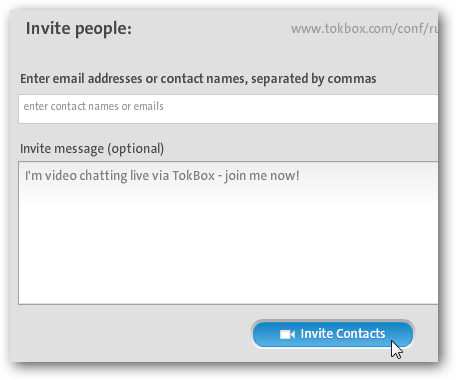Click the word 'TokBox' in the default message
This screenshot has width=456, height=380.
tap(193, 176)
